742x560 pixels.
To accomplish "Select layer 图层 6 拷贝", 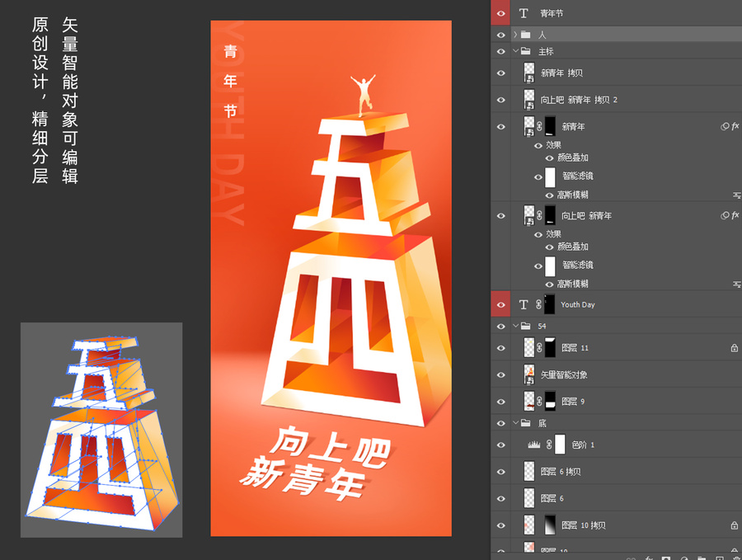I will [561, 472].
